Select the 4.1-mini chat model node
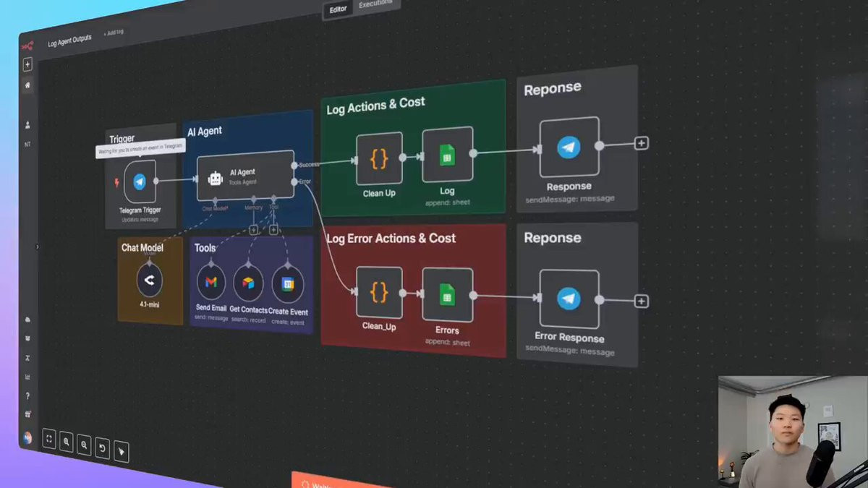This screenshot has height=488, width=868. 150,281
